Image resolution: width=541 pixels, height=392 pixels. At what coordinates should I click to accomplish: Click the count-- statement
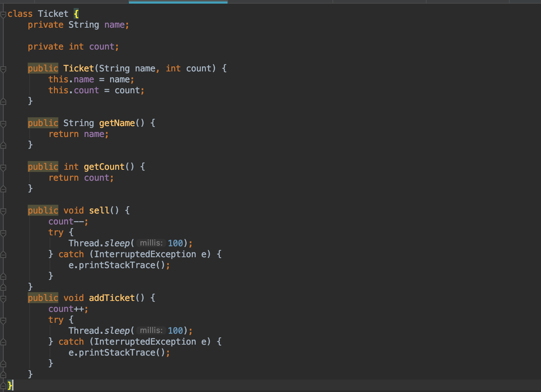tap(68, 222)
